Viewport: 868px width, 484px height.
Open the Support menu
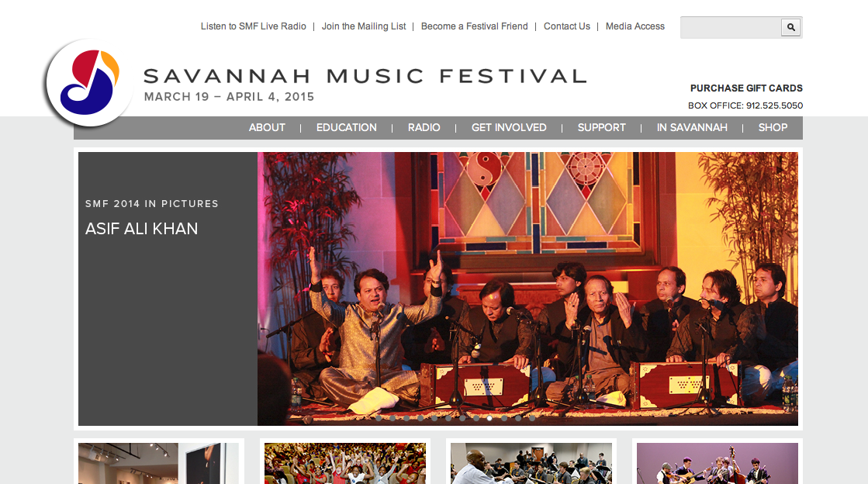coord(602,127)
